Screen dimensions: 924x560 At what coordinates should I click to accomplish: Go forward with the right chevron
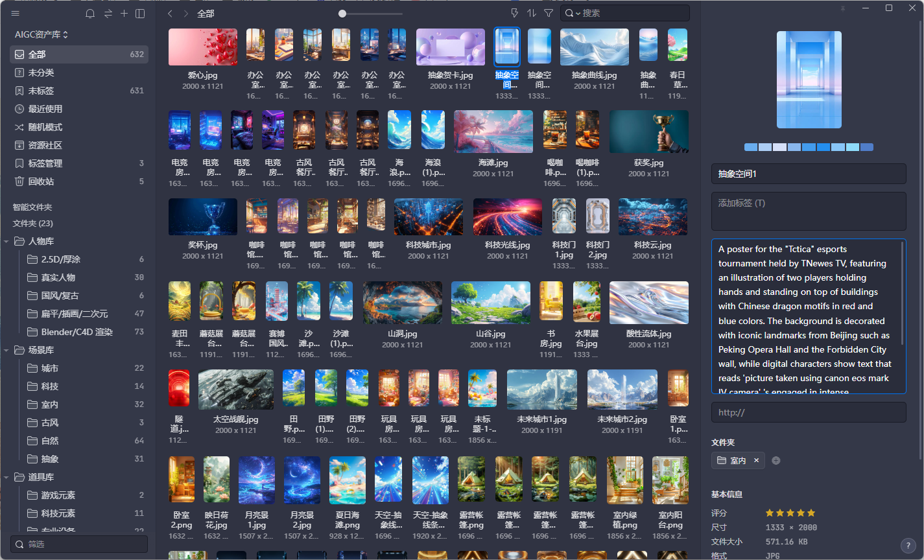point(186,14)
